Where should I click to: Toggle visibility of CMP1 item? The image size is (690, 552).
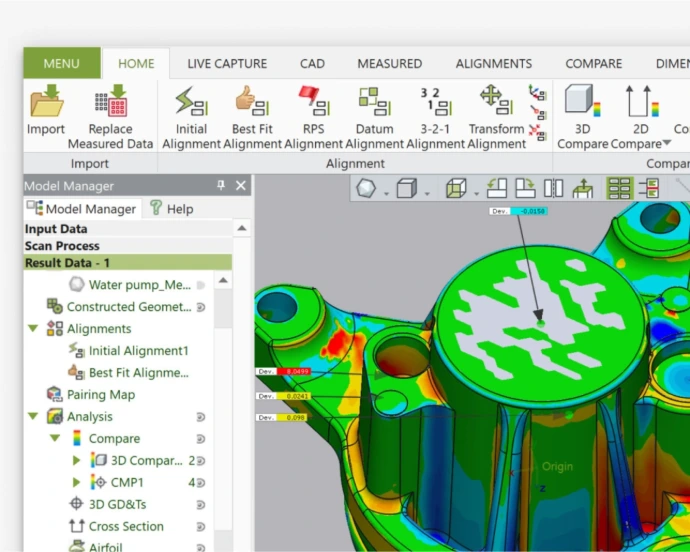click(200, 483)
